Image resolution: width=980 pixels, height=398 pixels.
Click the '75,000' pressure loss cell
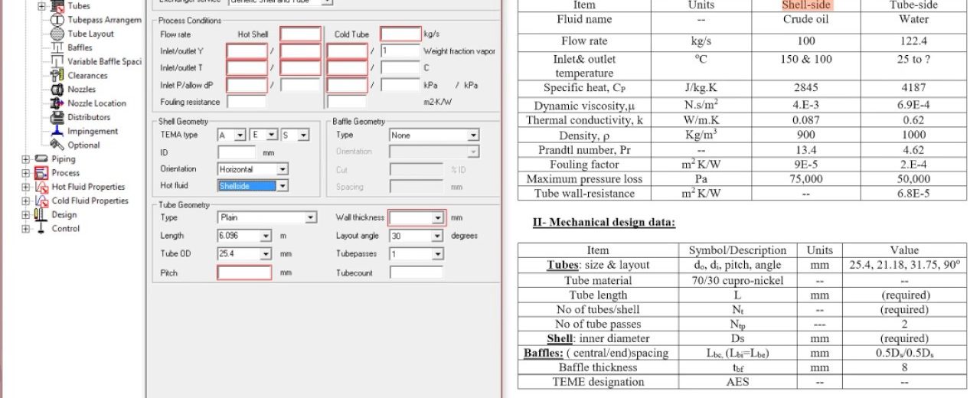[x=806, y=179]
